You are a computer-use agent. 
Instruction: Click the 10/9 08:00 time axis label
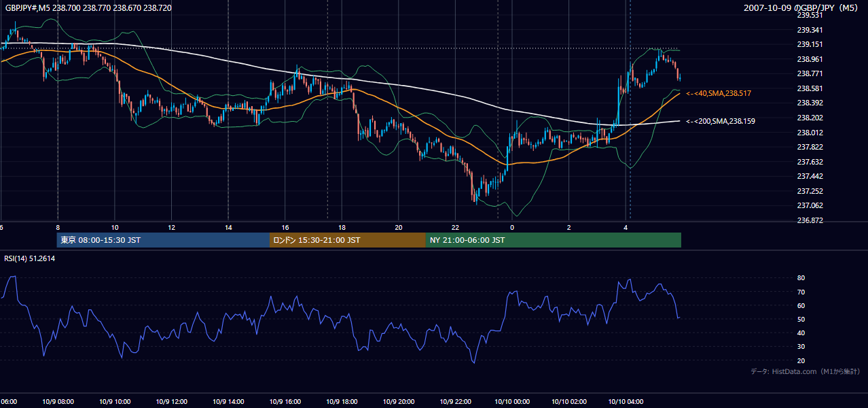(x=57, y=402)
